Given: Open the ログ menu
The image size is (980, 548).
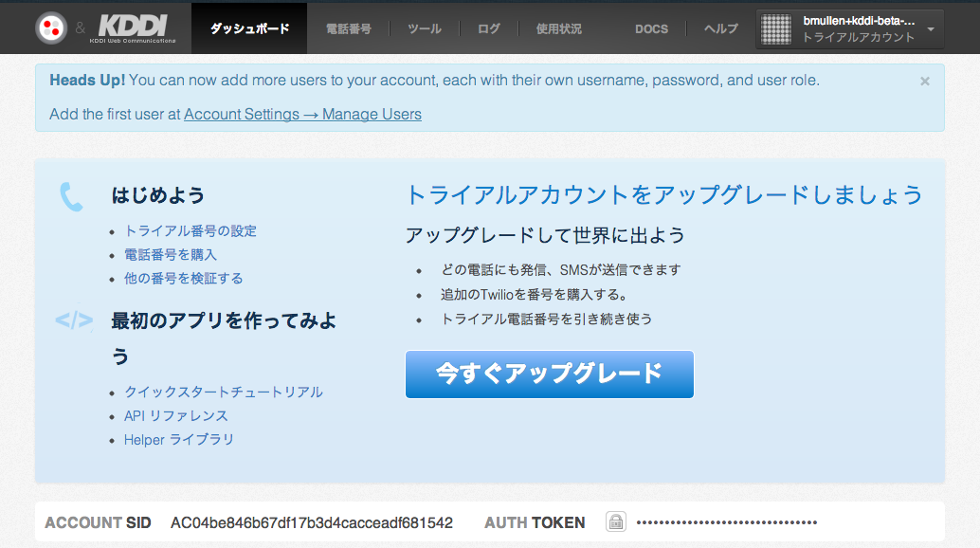Looking at the screenshot, I should (x=489, y=28).
